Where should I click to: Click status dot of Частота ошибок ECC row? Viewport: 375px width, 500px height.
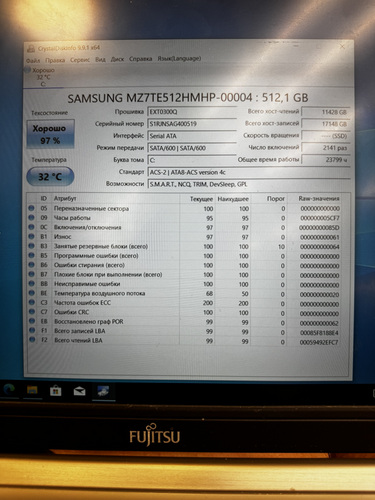[x=31, y=302]
